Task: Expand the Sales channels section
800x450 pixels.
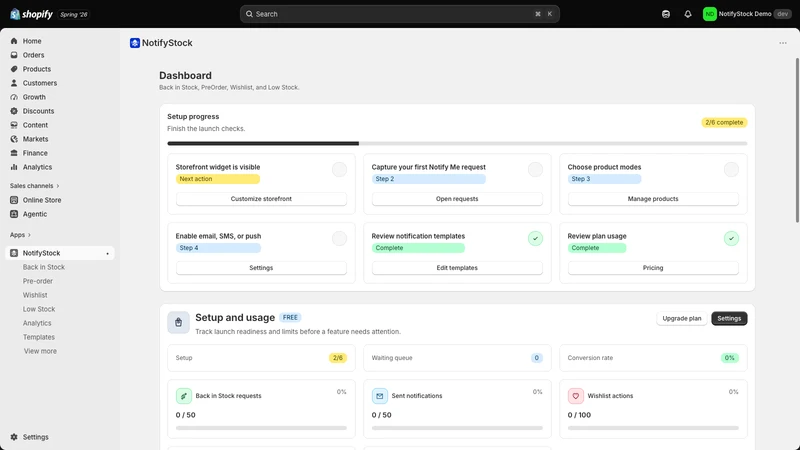Action: (35, 186)
